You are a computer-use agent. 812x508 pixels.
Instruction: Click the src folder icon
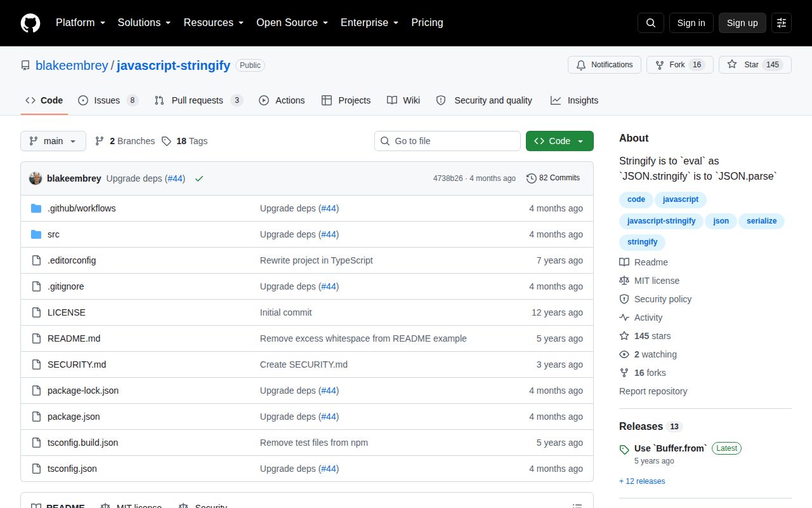[36, 234]
